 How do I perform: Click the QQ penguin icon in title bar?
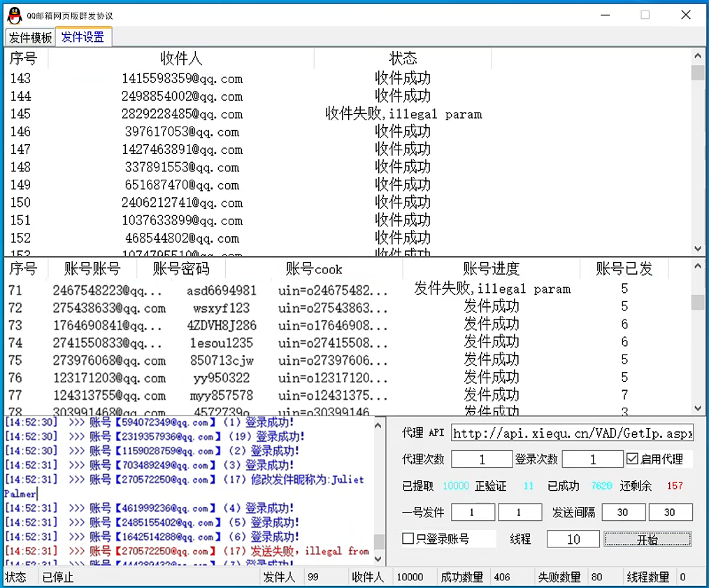(14, 15)
